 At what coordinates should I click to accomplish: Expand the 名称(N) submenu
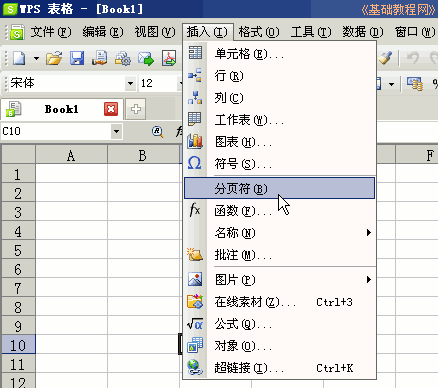[x=279, y=233]
